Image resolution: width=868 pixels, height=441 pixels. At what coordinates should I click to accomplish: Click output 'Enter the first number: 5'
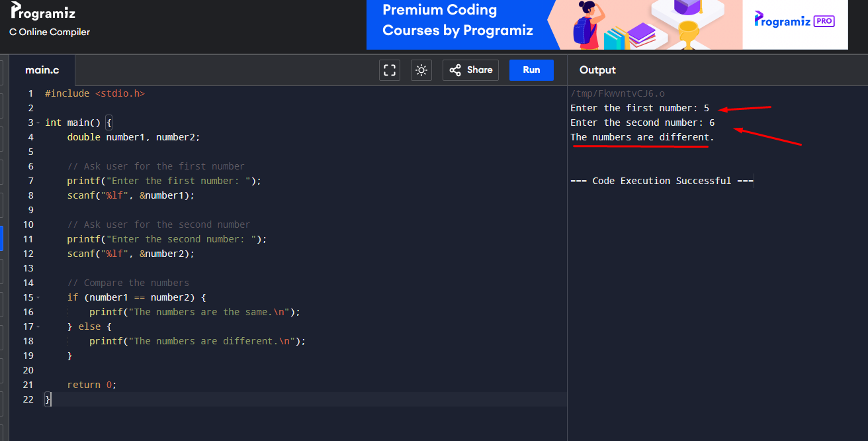[640, 108]
